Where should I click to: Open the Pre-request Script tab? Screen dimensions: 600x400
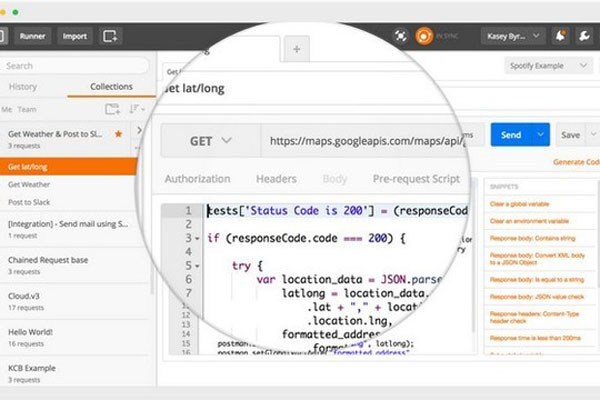tap(416, 179)
